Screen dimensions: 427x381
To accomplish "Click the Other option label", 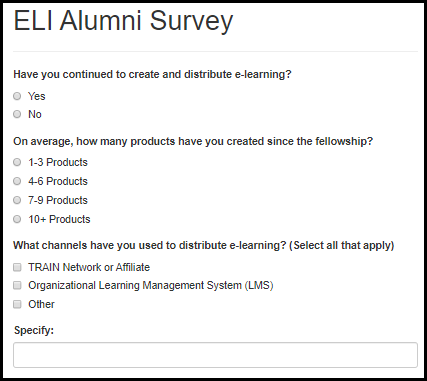I will pyautogui.click(x=41, y=304).
